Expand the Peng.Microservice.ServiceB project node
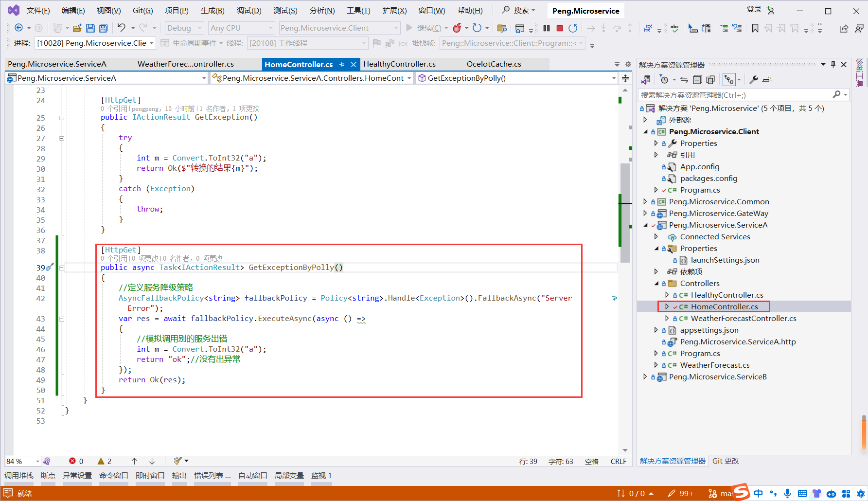868x501 pixels. (645, 377)
